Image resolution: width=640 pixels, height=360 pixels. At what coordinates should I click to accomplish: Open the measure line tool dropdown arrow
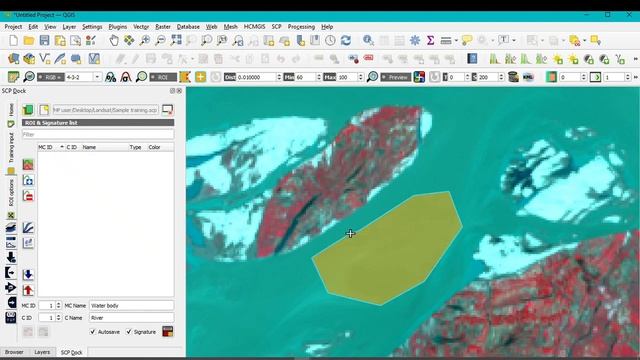coord(456,40)
